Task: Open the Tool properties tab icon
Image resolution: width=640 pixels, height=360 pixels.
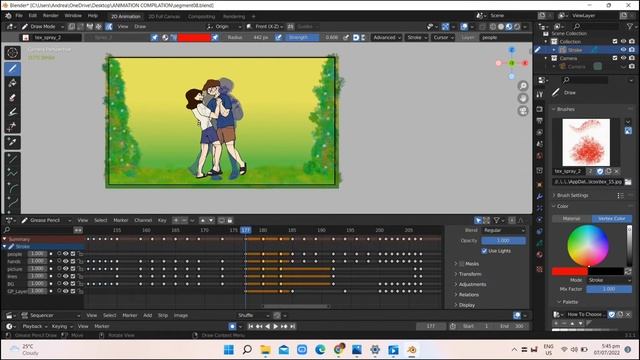Action: pos(540,94)
